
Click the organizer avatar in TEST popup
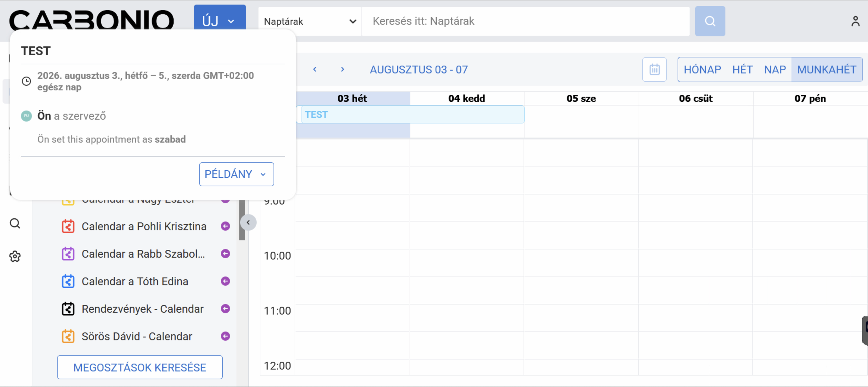pyautogui.click(x=26, y=116)
